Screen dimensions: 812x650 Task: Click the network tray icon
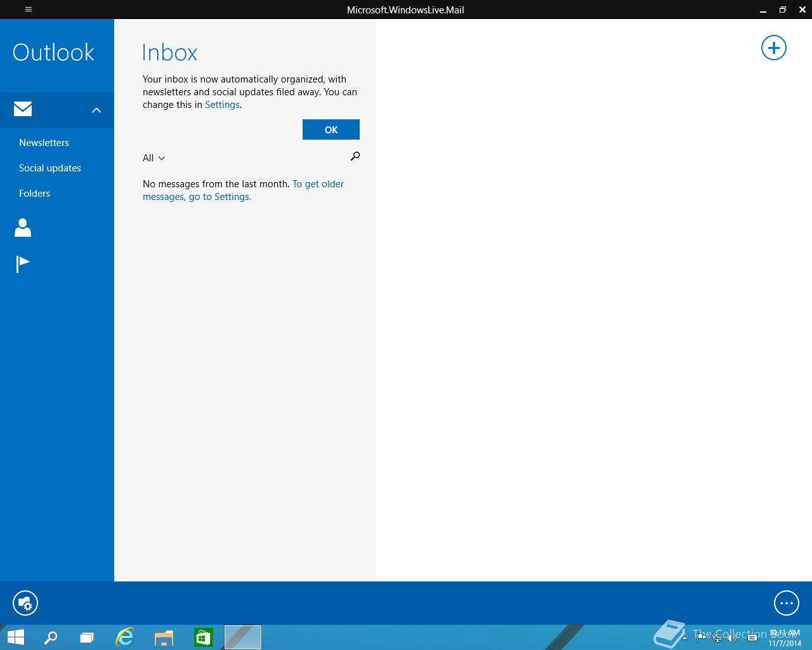pyautogui.click(x=717, y=637)
